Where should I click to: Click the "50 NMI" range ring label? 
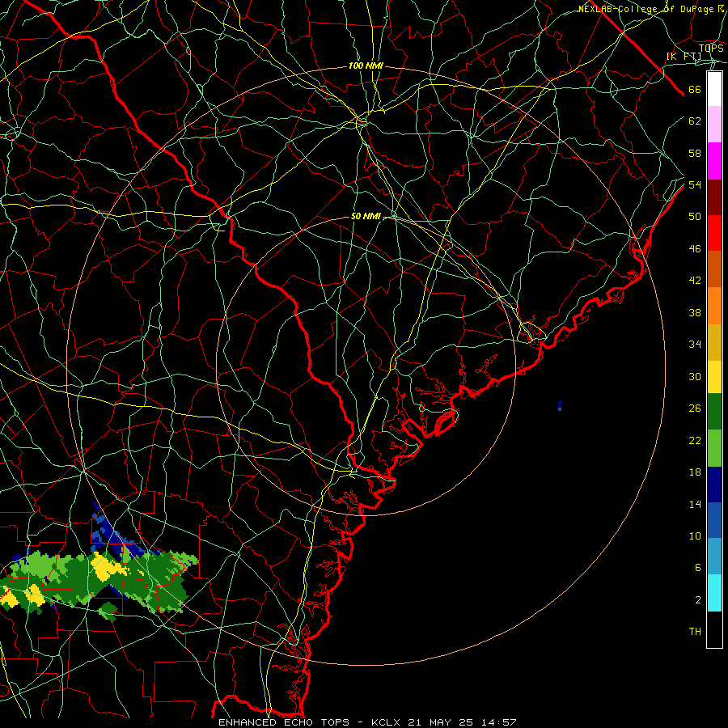click(x=366, y=216)
